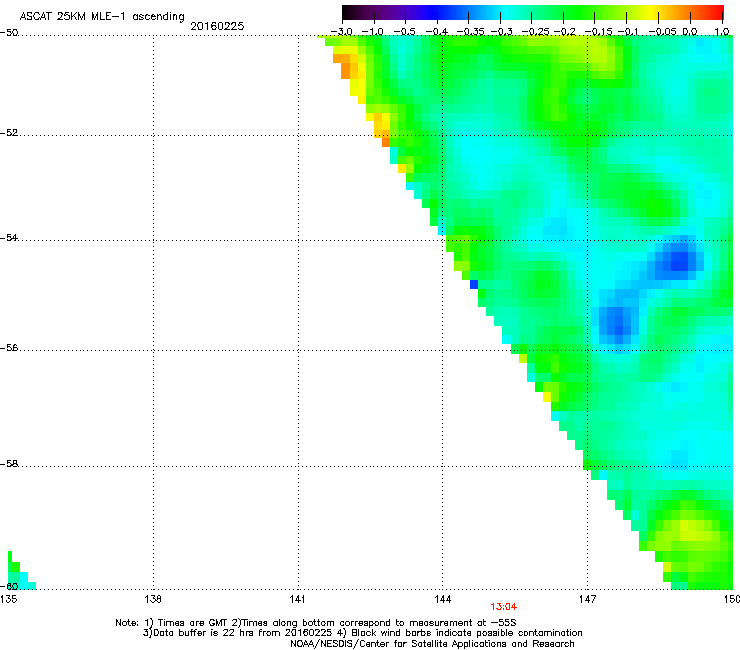Click the 138 longitude label
This screenshot has height=650, width=740.
coord(152,599)
